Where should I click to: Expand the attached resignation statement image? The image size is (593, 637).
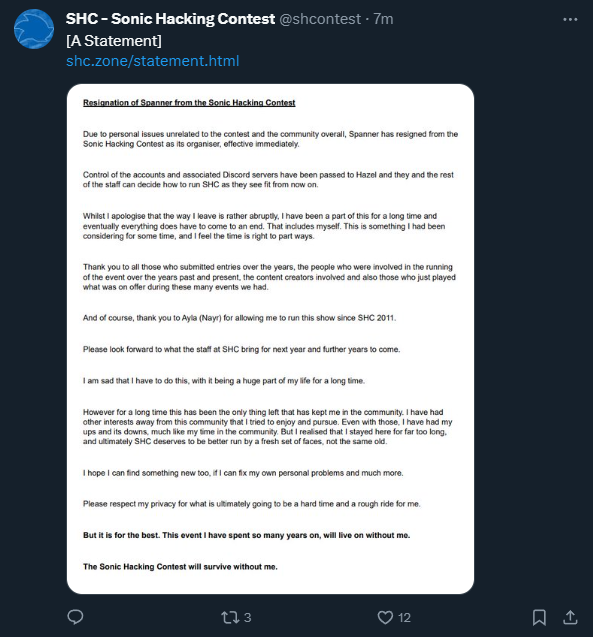[x=270, y=339]
